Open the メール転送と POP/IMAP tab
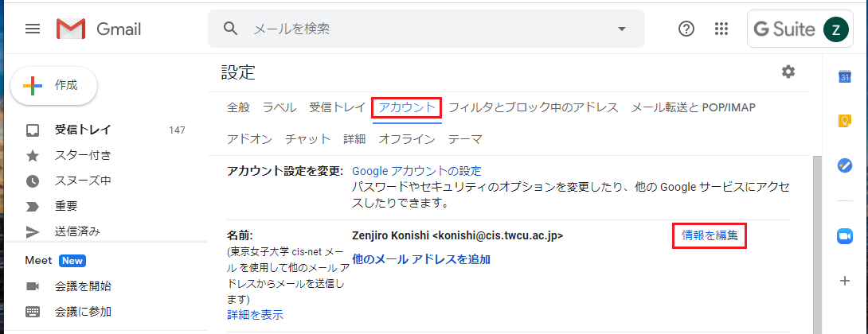This screenshot has height=334, width=868. pyautogui.click(x=693, y=107)
